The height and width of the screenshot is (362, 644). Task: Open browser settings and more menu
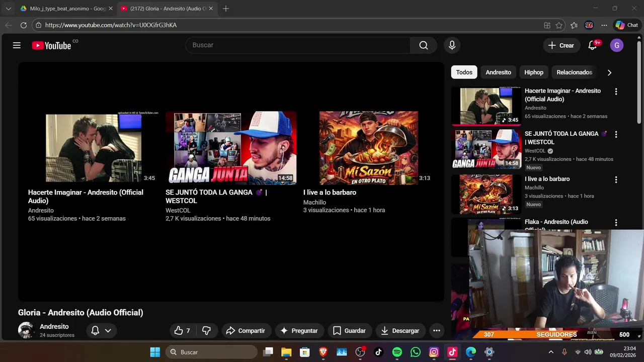[x=604, y=25]
